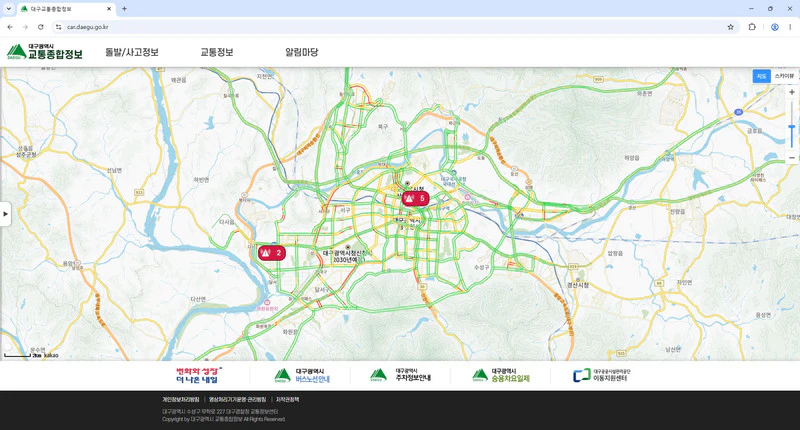Viewport: 800px width, 430px height.
Task: Close the 대구교통종합정보 tab
Action: coord(109,9)
